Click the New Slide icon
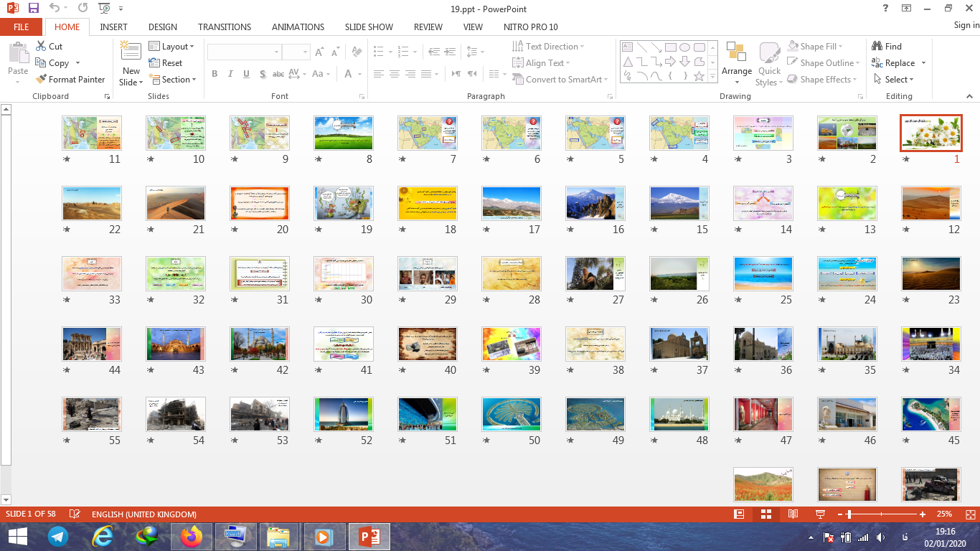 tap(131, 52)
